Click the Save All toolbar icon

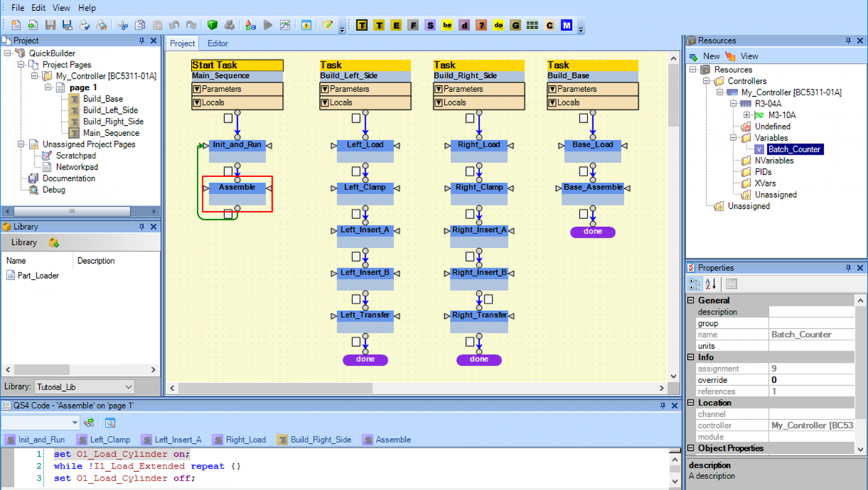tap(67, 25)
